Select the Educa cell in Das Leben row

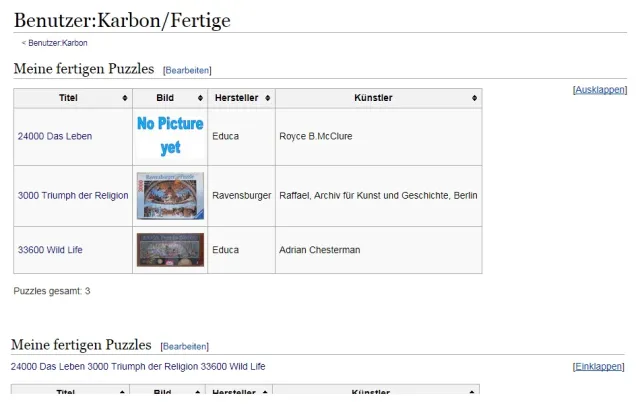coord(242,137)
